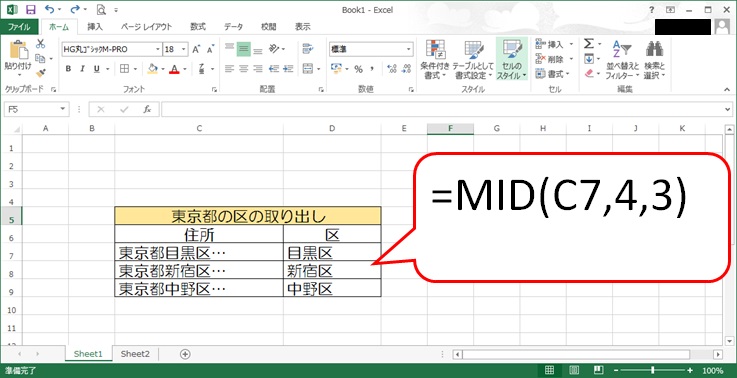The height and width of the screenshot is (378, 737).
Task: Open the 書式 format cells menu
Action: click(552, 74)
